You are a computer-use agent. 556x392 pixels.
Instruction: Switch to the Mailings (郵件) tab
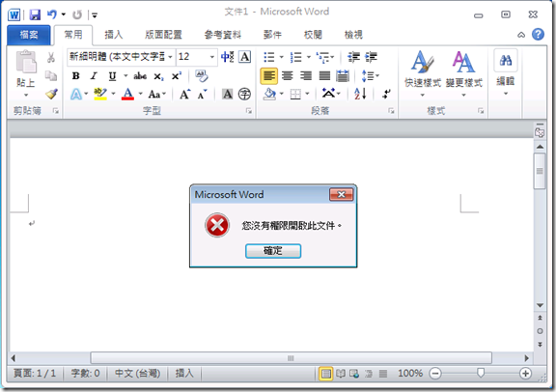[272, 35]
